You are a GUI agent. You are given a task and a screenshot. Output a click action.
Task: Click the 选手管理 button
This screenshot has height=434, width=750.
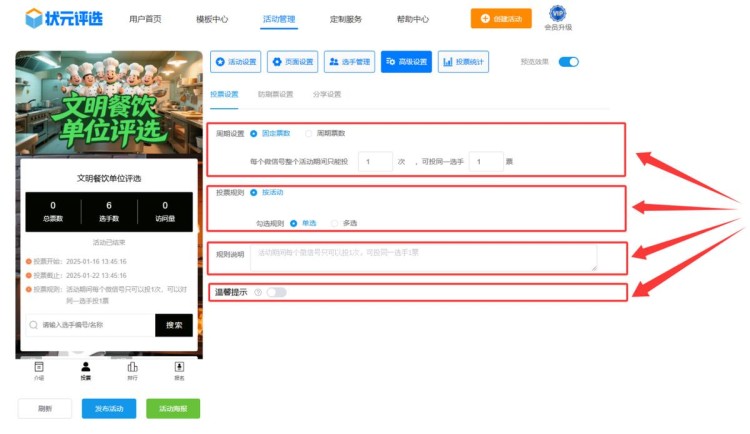click(x=348, y=62)
